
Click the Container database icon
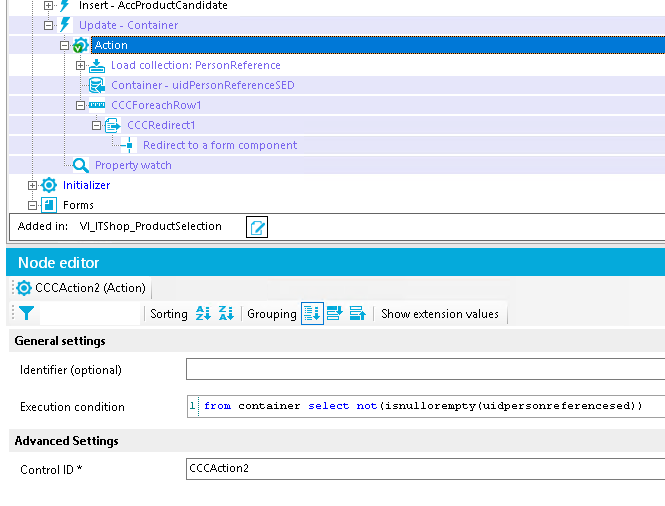coord(97,85)
